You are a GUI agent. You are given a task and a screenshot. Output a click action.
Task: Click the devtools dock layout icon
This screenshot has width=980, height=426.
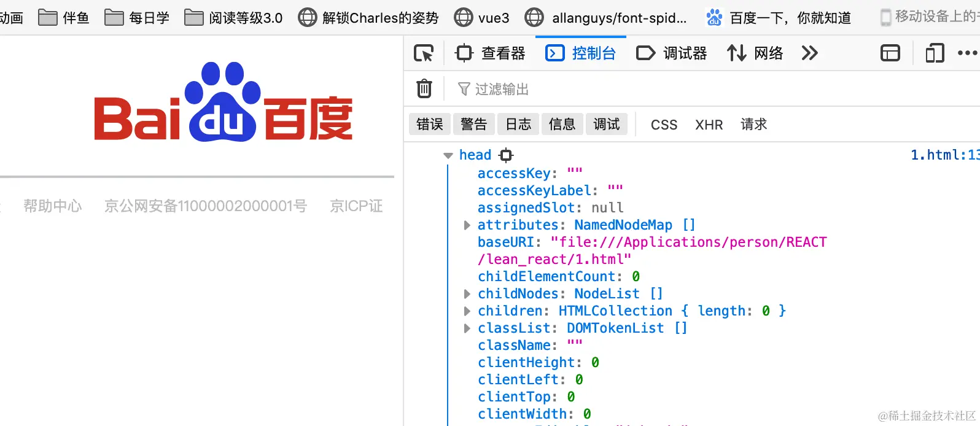click(x=890, y=53)
